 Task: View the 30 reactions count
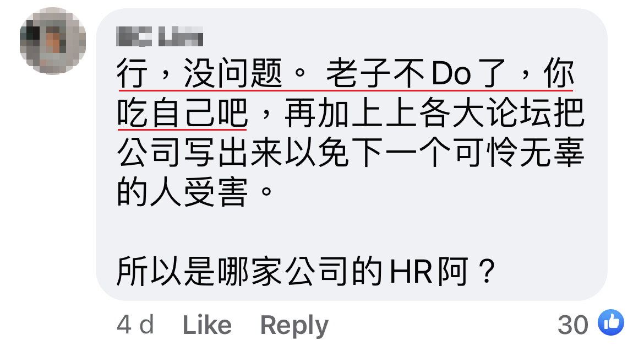[x=573, y=325]
